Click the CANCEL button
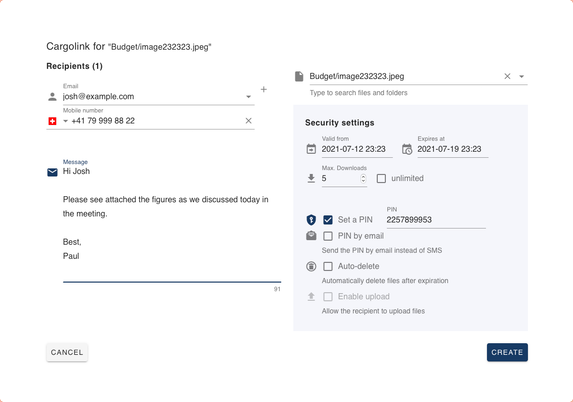 click(x=67, y=352)
